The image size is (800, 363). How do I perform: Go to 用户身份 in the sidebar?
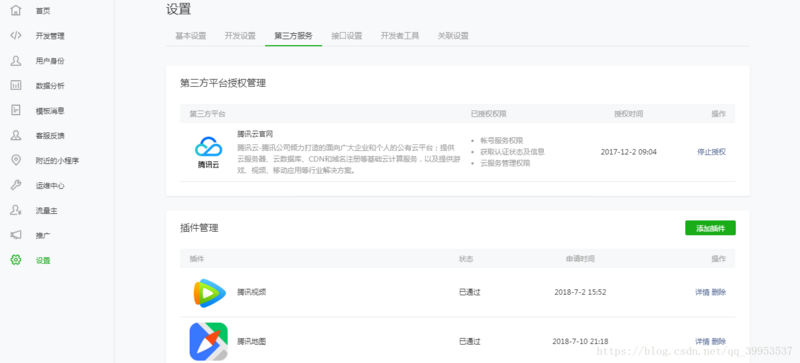pos(50,61)
